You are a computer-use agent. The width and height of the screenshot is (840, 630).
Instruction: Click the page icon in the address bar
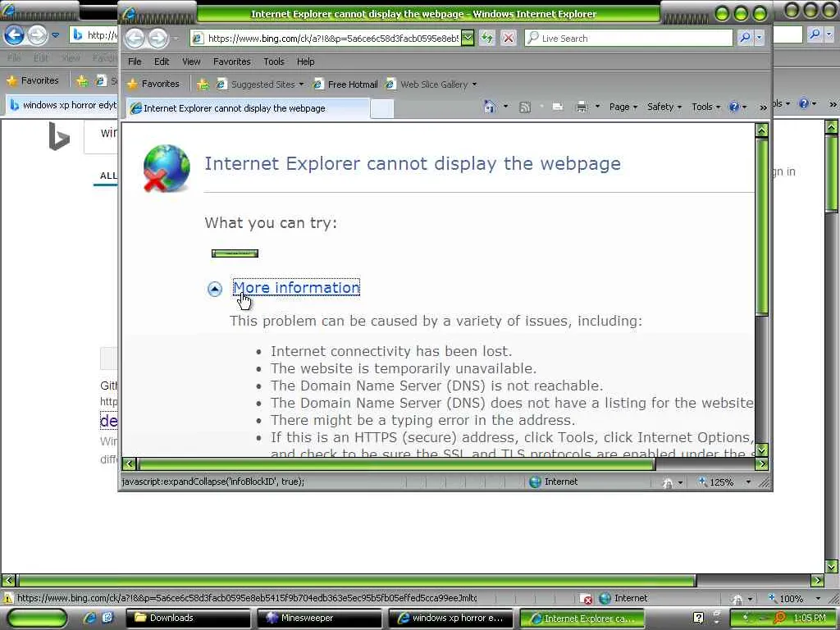point(198,38)
